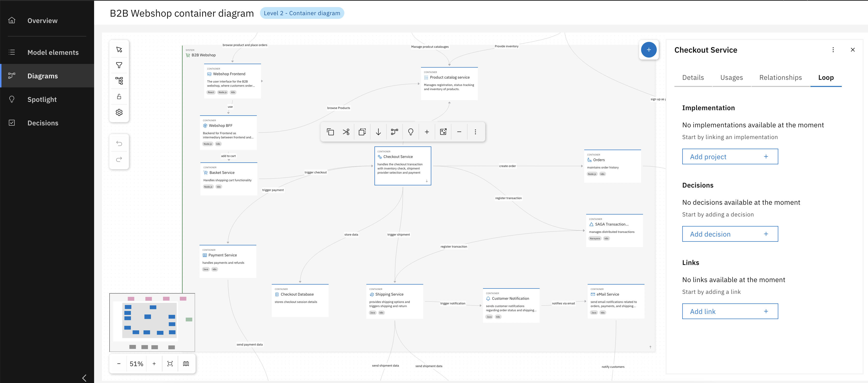Click the scissors cut icon

click(x=346, y=132)
